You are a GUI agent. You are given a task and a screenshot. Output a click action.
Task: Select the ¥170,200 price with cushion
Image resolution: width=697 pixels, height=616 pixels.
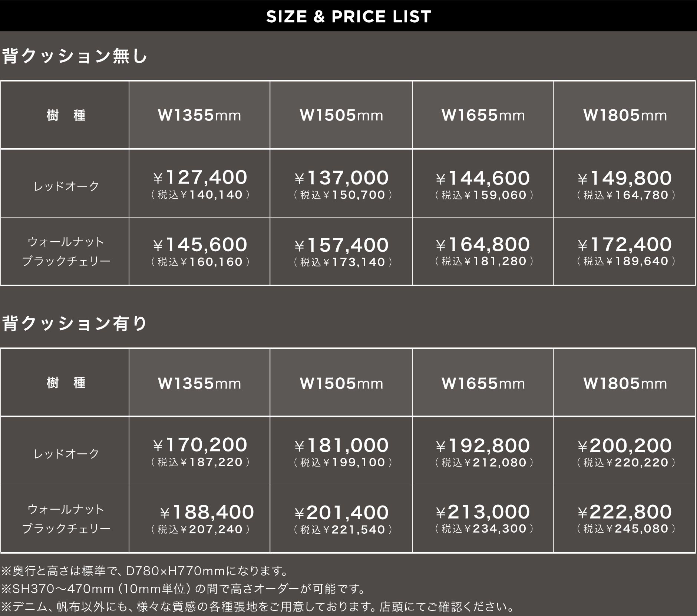pyautogui.click(x=199, y=451)
